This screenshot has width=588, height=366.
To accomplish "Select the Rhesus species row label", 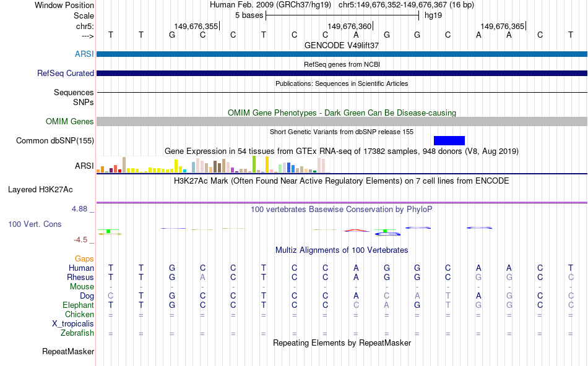I will [x=80, y=277].
